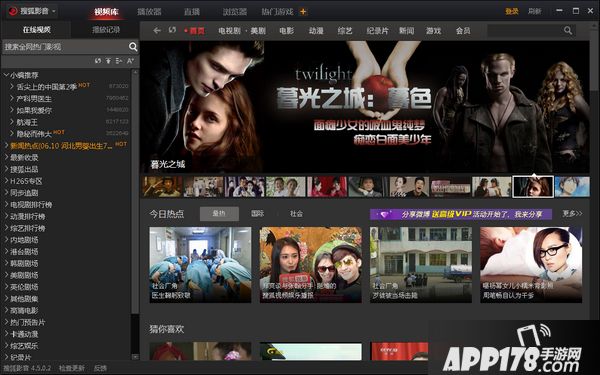Open the 港台剧场 tree item
The image size is (600, 375).
[x=24, y=252]
